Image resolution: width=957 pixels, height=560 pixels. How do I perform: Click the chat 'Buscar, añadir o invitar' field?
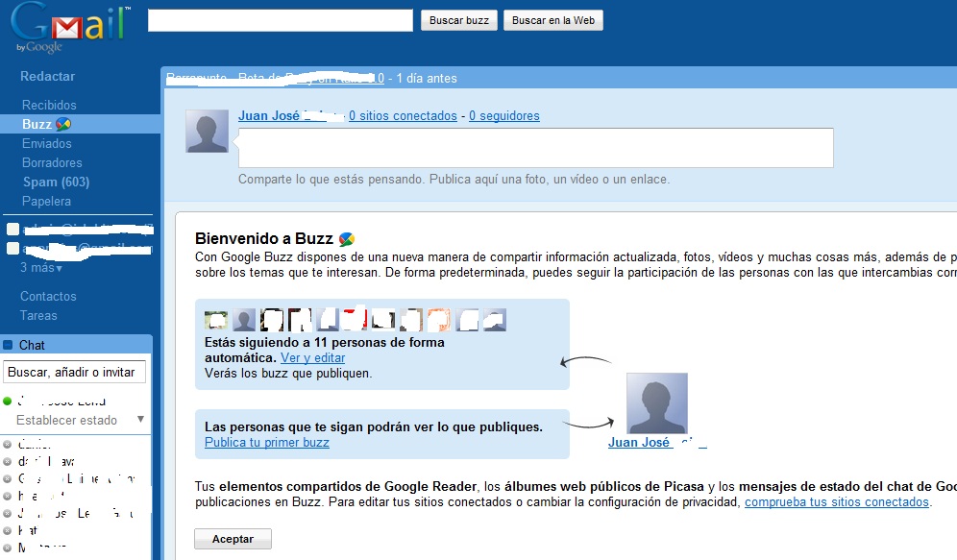pos(74,372)
